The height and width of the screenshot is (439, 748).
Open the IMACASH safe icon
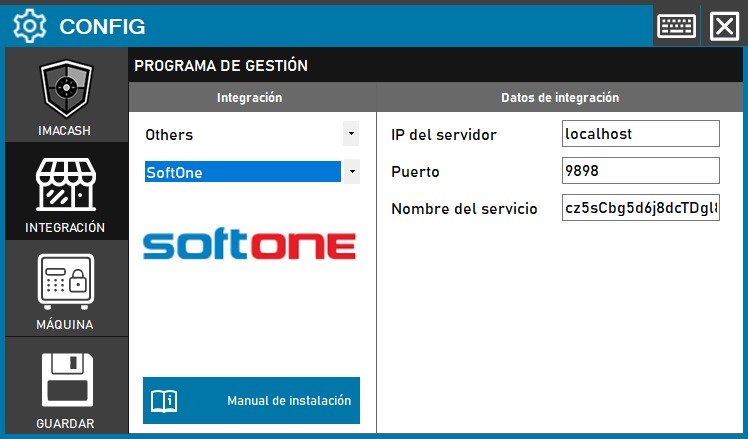point(66,91)
